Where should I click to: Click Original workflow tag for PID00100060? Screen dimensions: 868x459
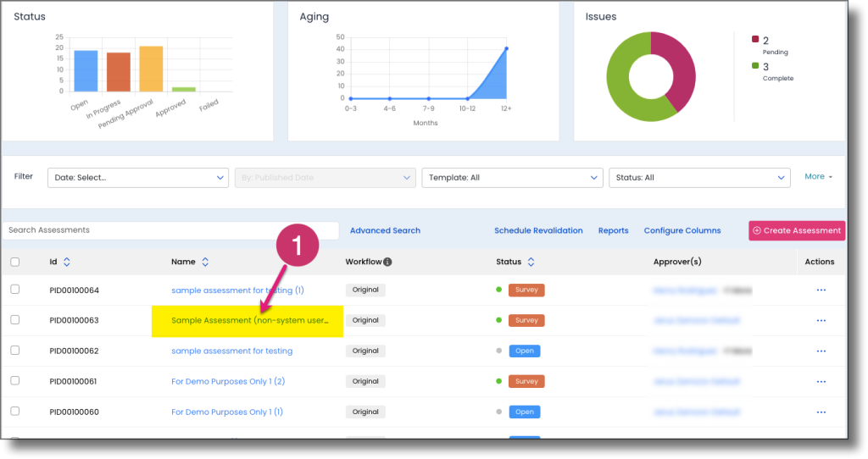[x=365, y=412]
